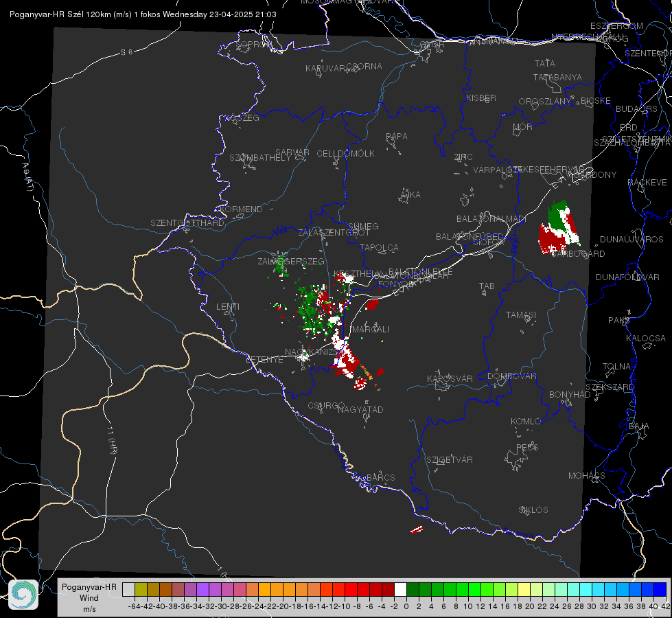
Task: Click the LENTI label
Action: 228,307
